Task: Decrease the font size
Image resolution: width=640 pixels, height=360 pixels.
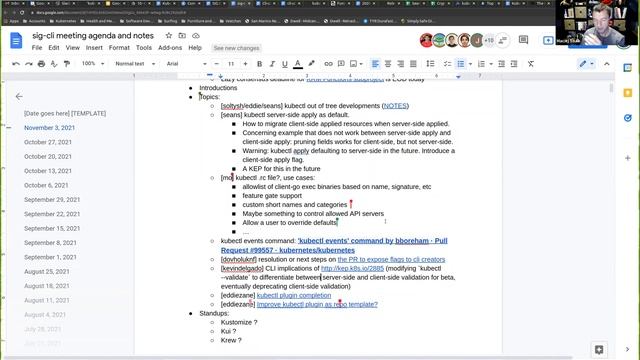Action: coord(217,64)
